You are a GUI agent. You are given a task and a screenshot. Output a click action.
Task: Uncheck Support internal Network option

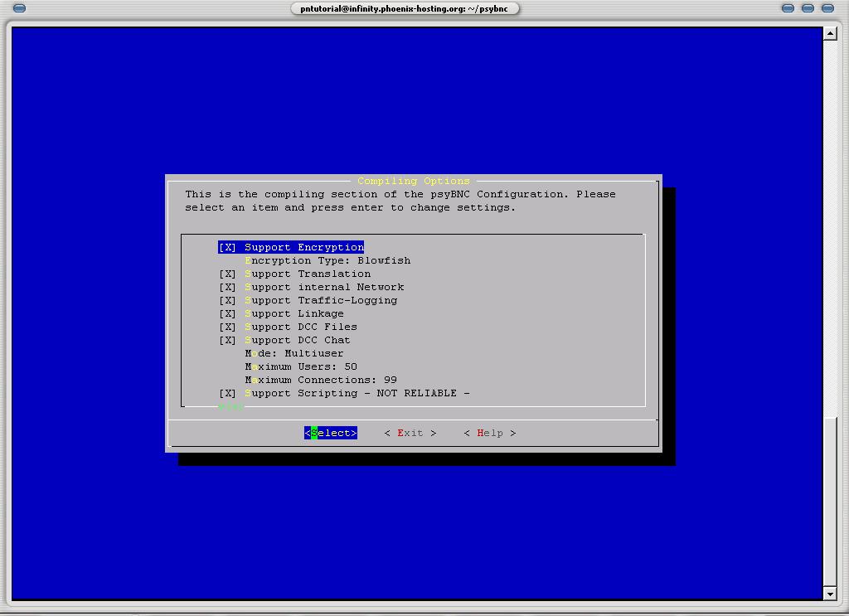point(227,287)
